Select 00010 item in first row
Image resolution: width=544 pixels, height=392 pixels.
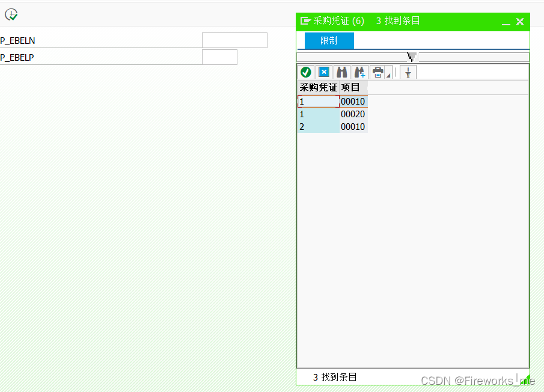(353, 101)
